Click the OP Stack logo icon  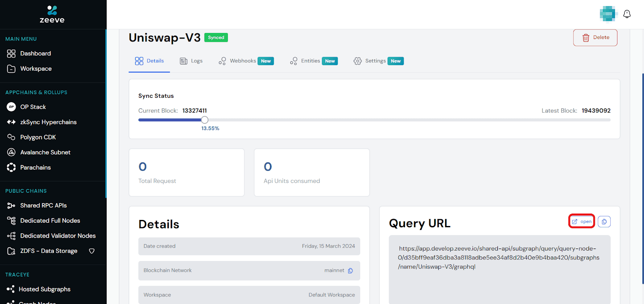(x=11, y=107)
